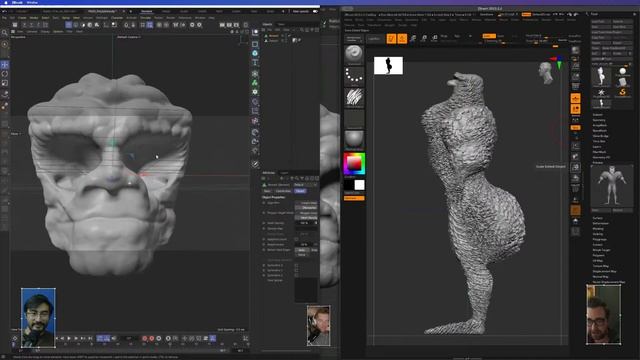Click the second orange right-shelf button in ZBrush
The height and width of the screenshot is (360, 640).
click(x=576, y=109)
